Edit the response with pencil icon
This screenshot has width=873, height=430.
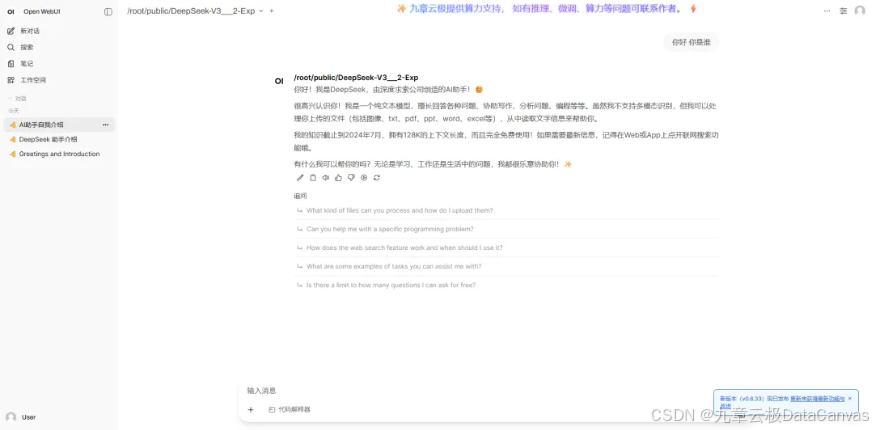300,178
